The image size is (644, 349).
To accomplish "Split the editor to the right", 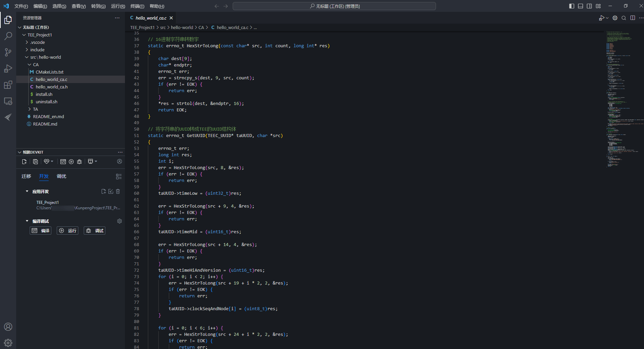I will pyautogui.click(x=633, y=18).
